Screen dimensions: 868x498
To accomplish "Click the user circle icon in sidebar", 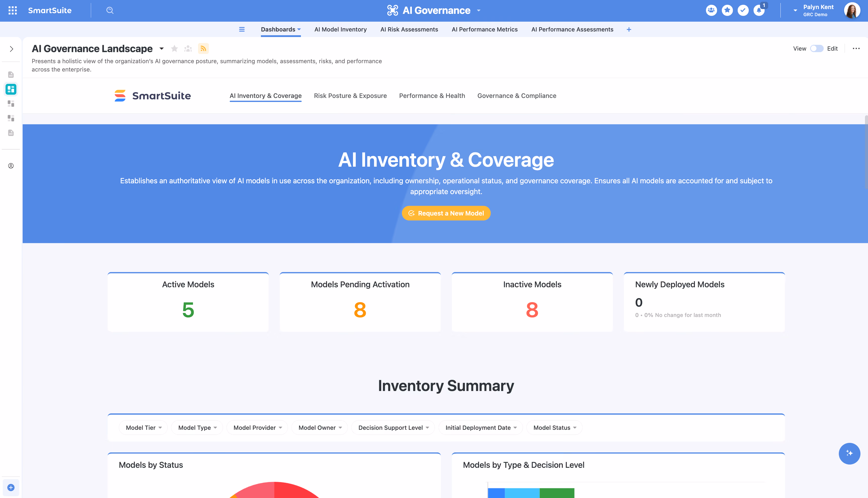I will (11, 166).
